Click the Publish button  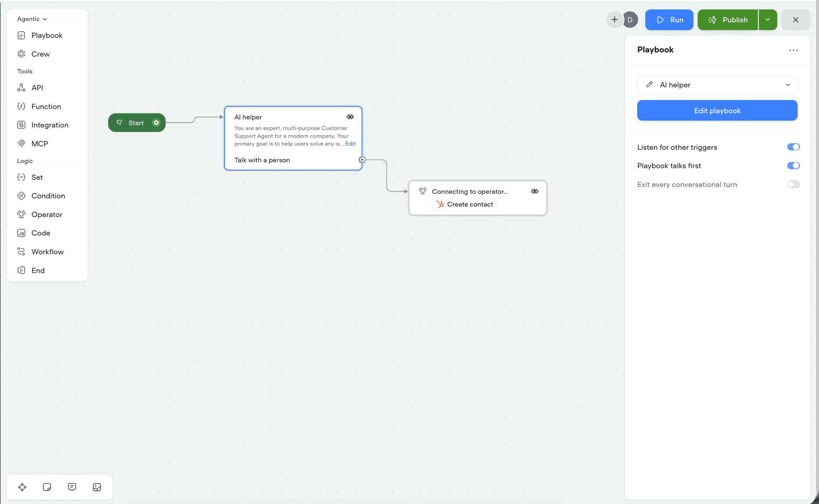[728, 20]
